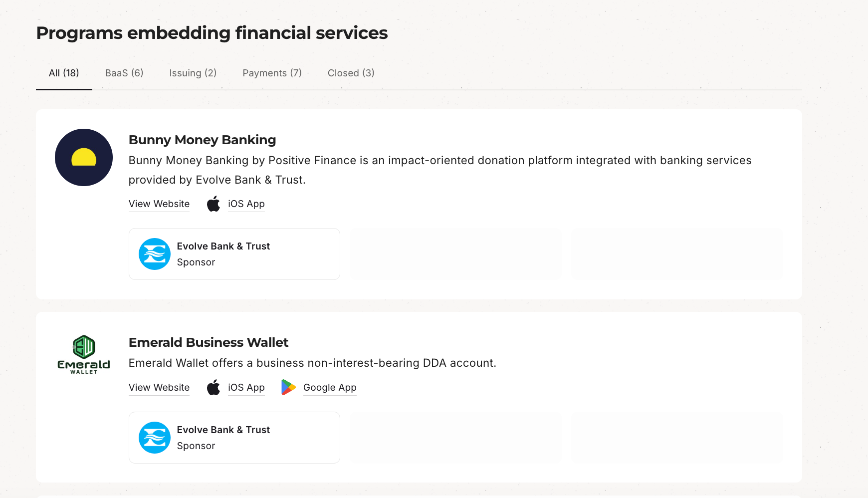Open iOS App link for Bunny Money Banking
The image size is (868, 498).
[x=246, y=204]
